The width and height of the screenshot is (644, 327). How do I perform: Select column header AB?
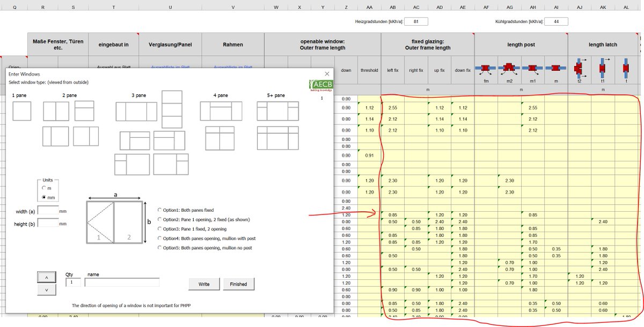click(393, 6)
